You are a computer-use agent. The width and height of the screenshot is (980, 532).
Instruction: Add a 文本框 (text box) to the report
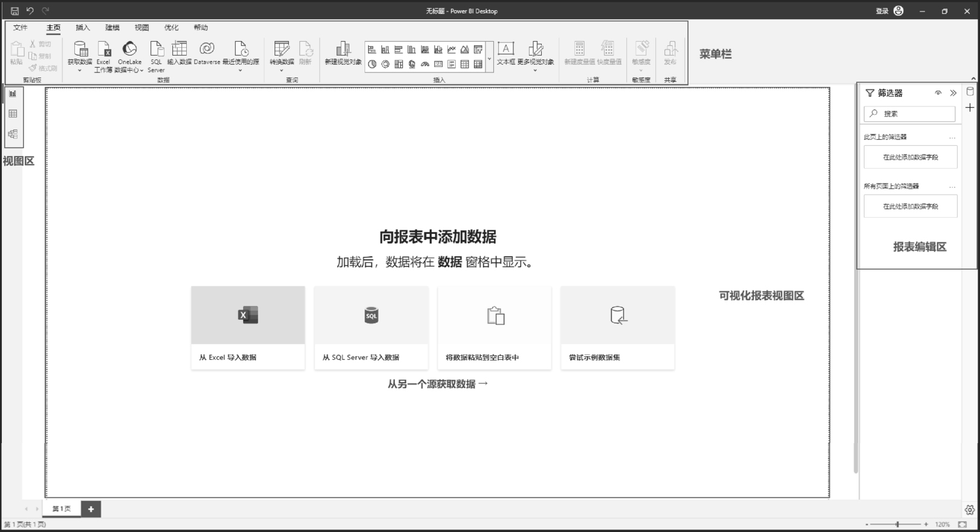pos(506,53)
